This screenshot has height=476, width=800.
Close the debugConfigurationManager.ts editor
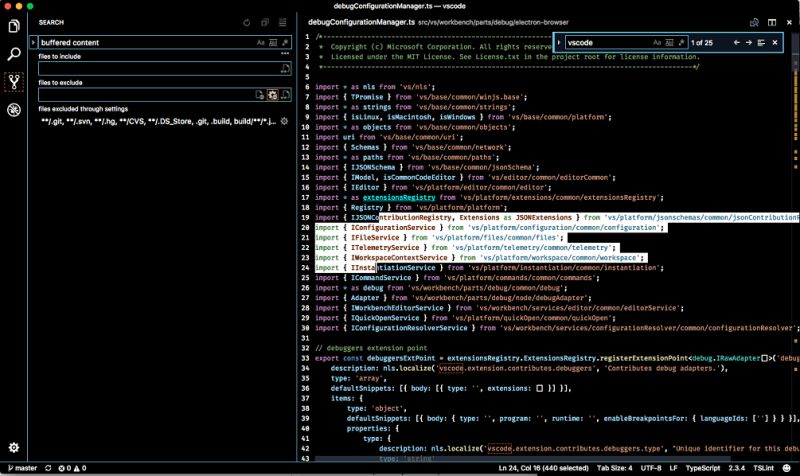click(789, 22)
